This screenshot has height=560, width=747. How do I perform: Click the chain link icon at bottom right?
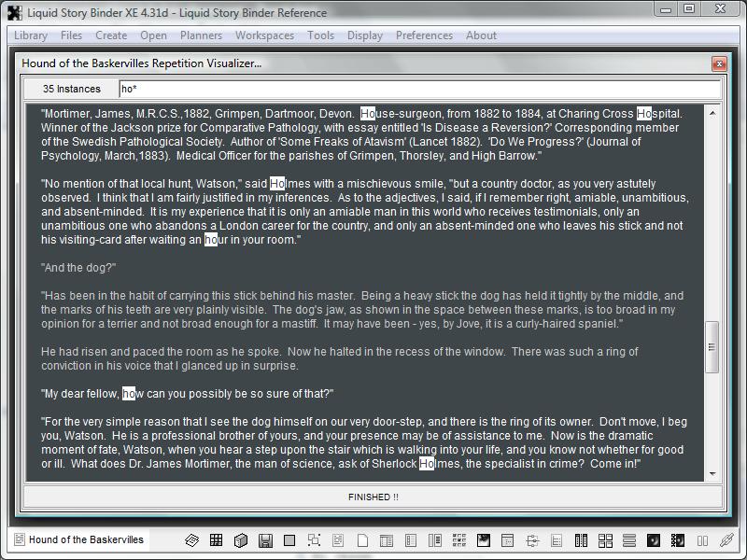pos(726,540)
